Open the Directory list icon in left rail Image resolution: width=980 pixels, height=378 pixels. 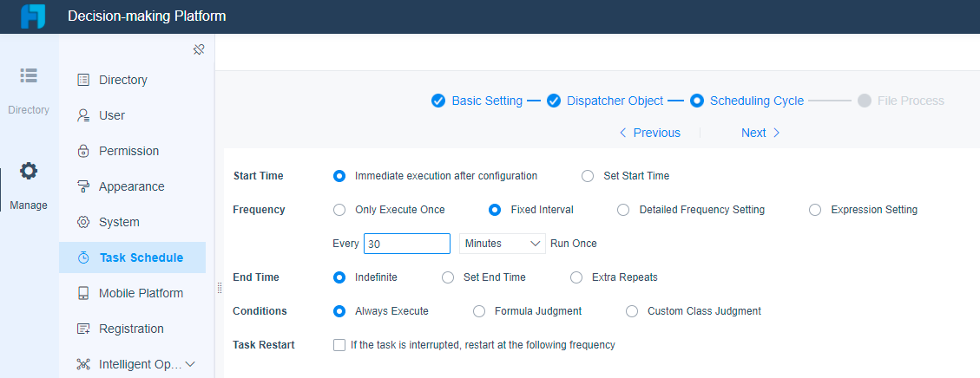[x=29, y=75]
